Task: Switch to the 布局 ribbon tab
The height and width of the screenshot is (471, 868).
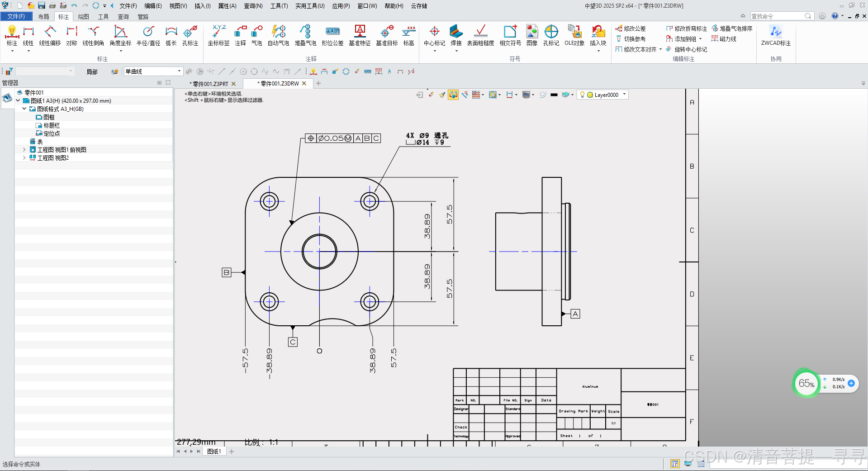Action: (x=43, y=17)
